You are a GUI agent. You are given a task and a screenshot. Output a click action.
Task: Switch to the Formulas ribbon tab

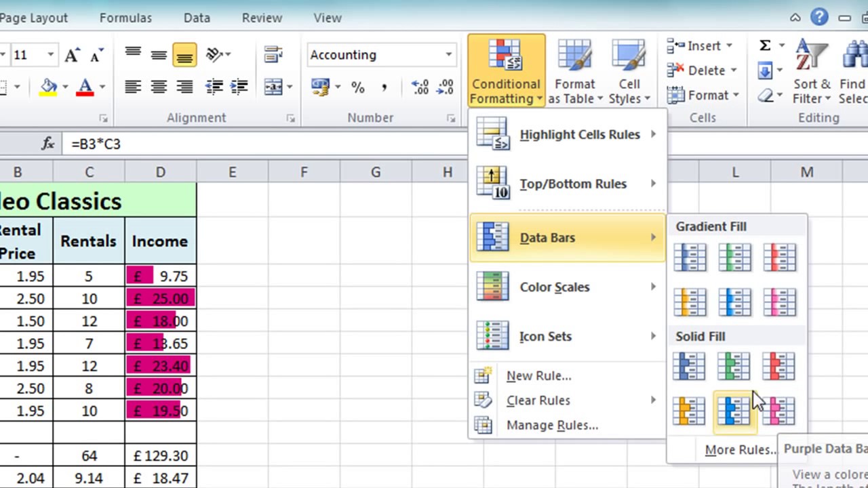[x=125, y=18]
